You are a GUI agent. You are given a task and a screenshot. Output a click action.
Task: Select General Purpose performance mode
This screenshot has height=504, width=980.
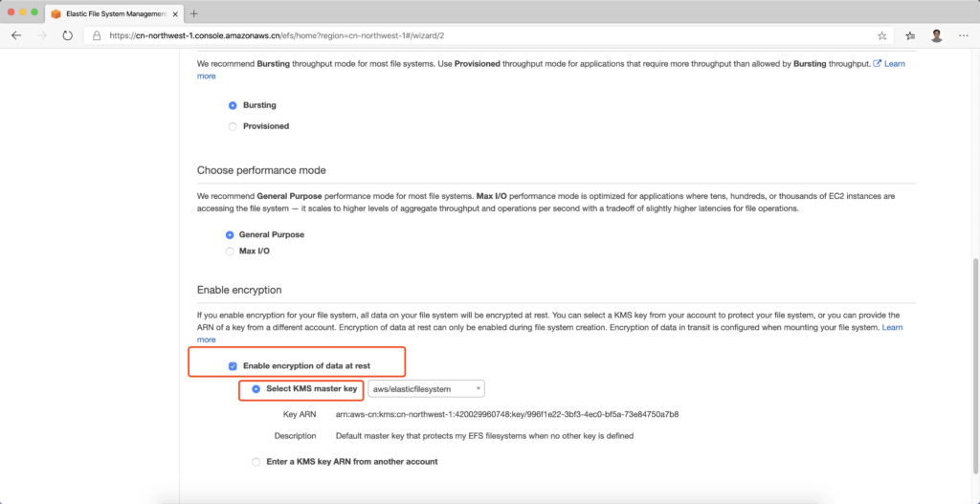coord(230,234)
